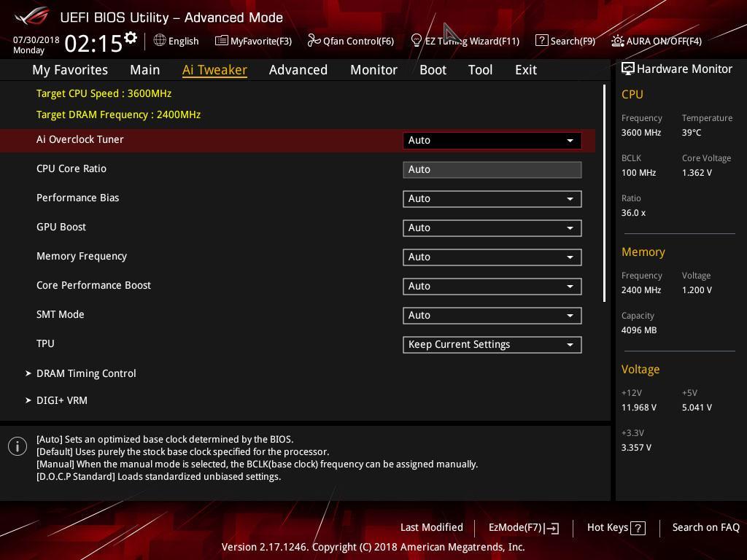Open the SMT Mode dropdown
Viewport: 747px width, 560px height.
coord(492,315)
